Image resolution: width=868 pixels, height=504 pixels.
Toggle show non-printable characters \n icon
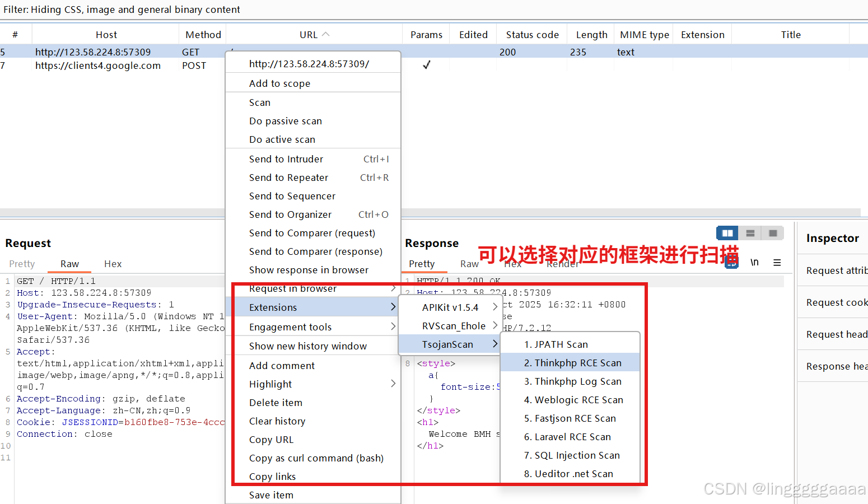(754, 262)
